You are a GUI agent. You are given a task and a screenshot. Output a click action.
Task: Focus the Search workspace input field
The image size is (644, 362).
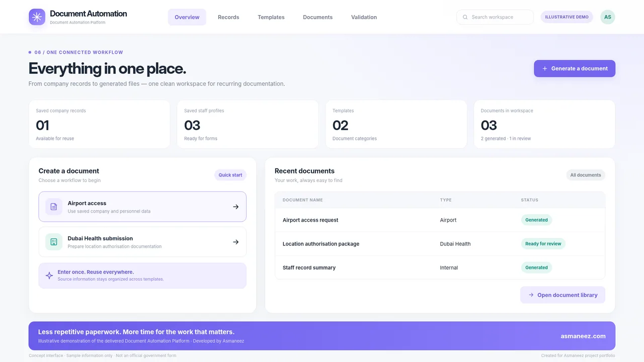tap(495, 17)
